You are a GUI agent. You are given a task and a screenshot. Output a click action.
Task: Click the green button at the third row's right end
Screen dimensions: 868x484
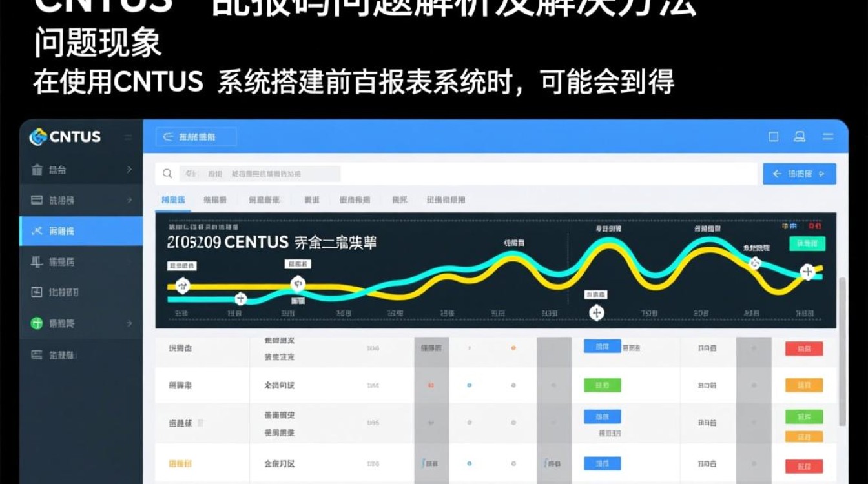[804, 416]
